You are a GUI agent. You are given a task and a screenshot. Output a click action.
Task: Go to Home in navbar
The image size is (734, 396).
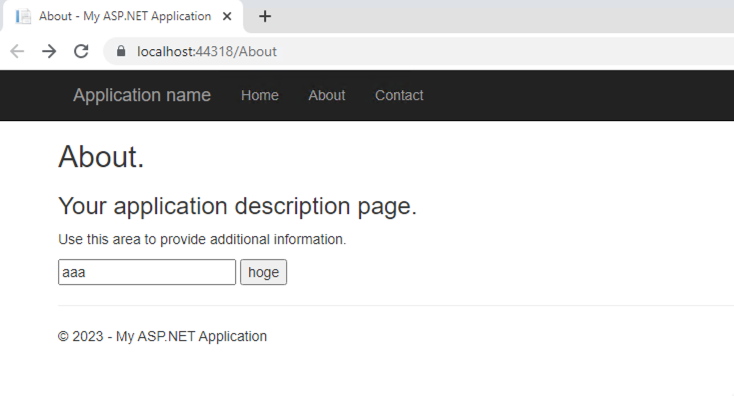pyautogui.click(x=260, y=95)
